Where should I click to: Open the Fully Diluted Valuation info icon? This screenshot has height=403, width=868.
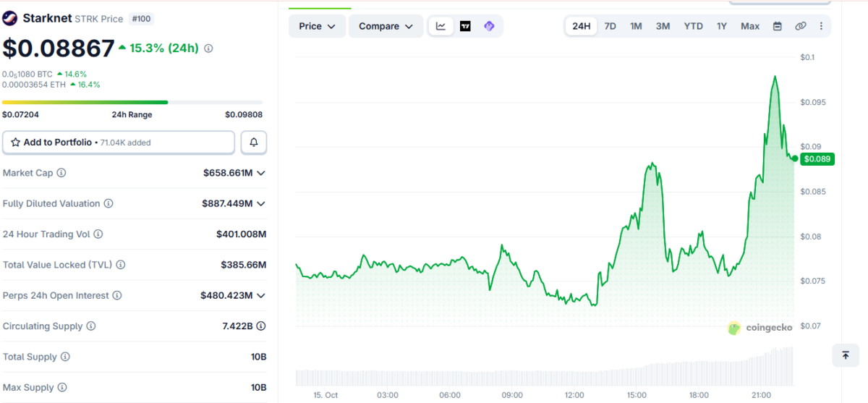(109, 204)
